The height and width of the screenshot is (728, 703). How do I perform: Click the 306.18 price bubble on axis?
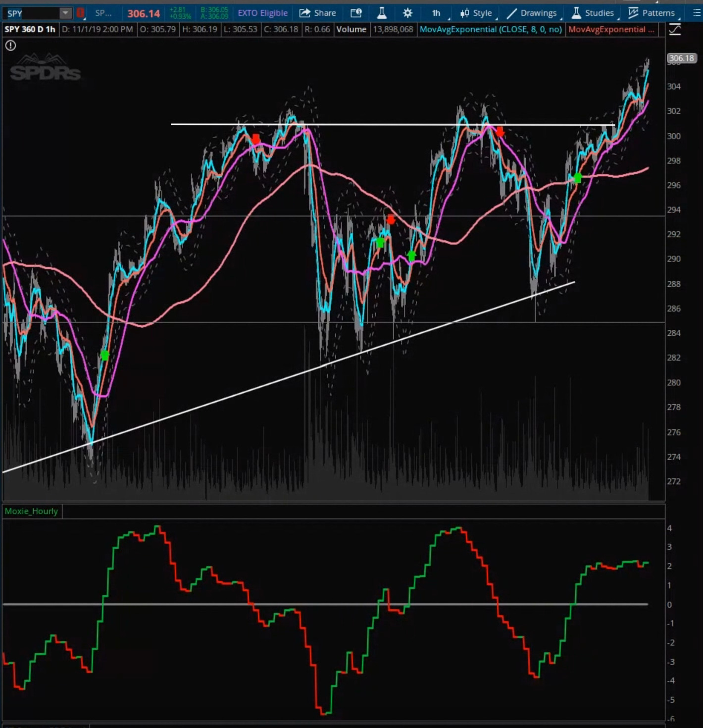pyautogui.click(x=681, y=58)
